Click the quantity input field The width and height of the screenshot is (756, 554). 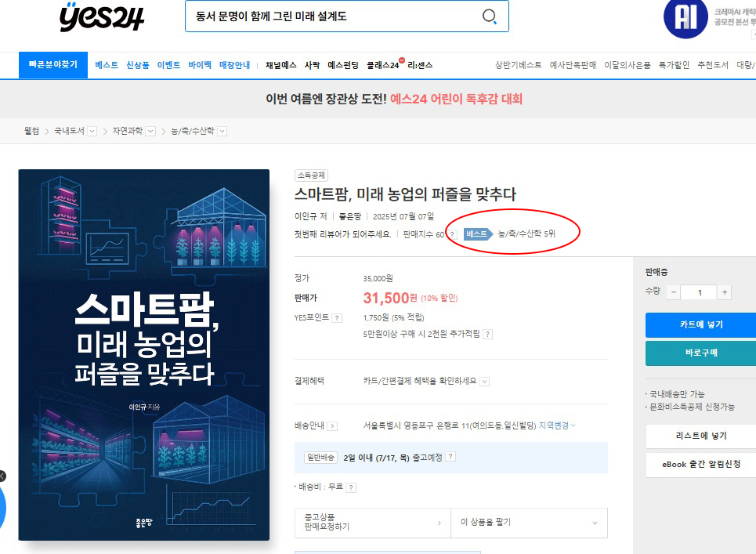(699, 292)
